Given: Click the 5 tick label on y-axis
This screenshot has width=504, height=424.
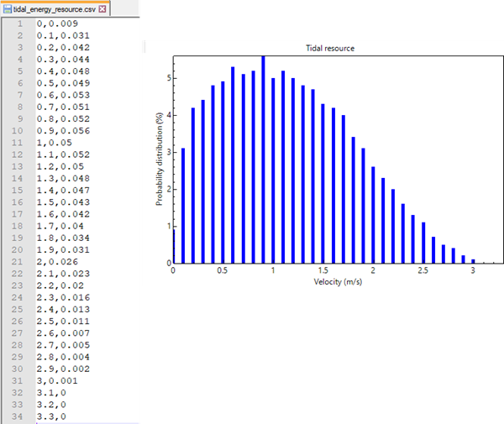Looking at the screenshot, I should tap(166, 78).
